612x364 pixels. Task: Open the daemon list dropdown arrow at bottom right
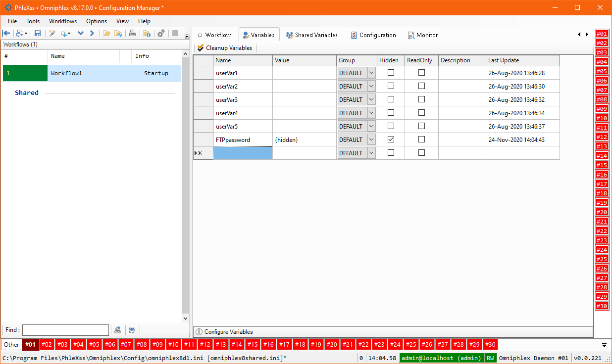pos(604,345)
